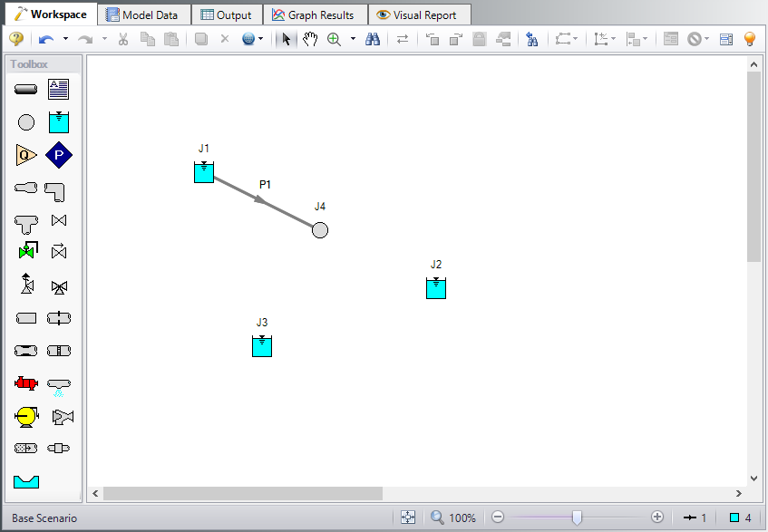This screenshot has height=532, width=768.
Task: Click the Cut icon on the toolbar
Action: coord(125,40)
